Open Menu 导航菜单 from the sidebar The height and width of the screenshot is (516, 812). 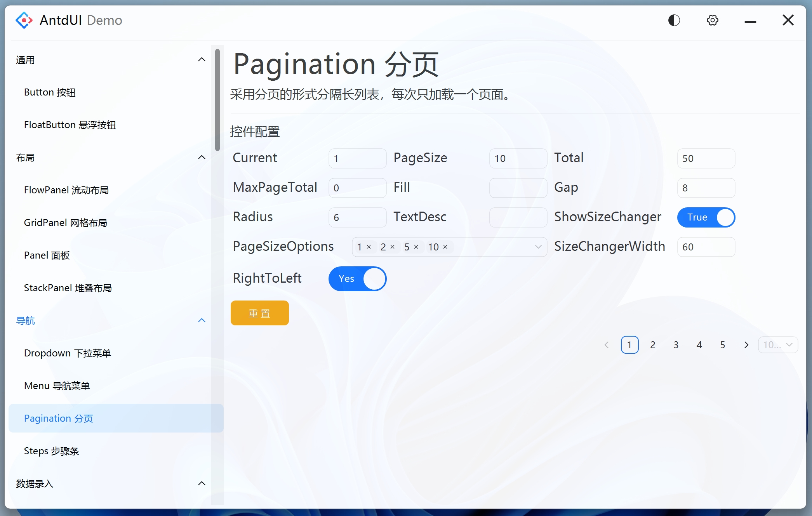coord(57,386)
